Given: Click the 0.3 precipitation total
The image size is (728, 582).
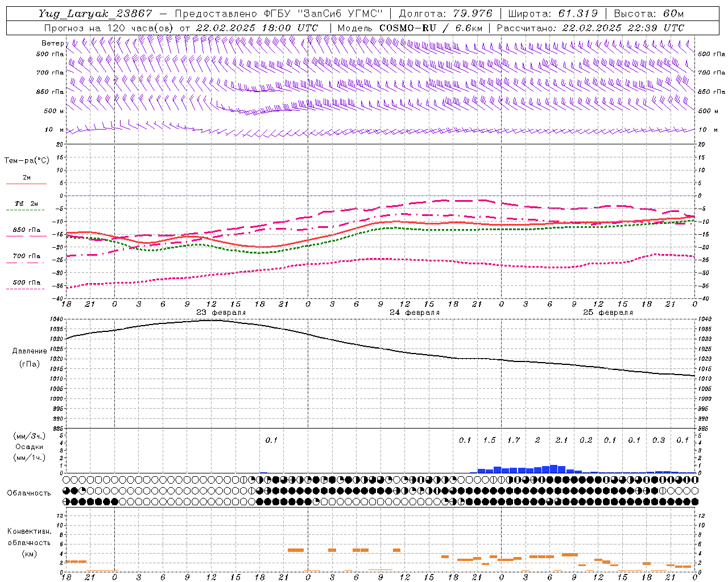Looking at the screenshot, I should pyautogui.click(x=659, y=440).
